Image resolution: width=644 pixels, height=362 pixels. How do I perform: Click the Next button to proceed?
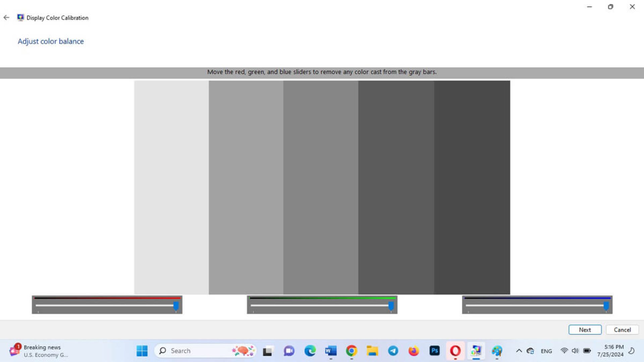point(585,330)
